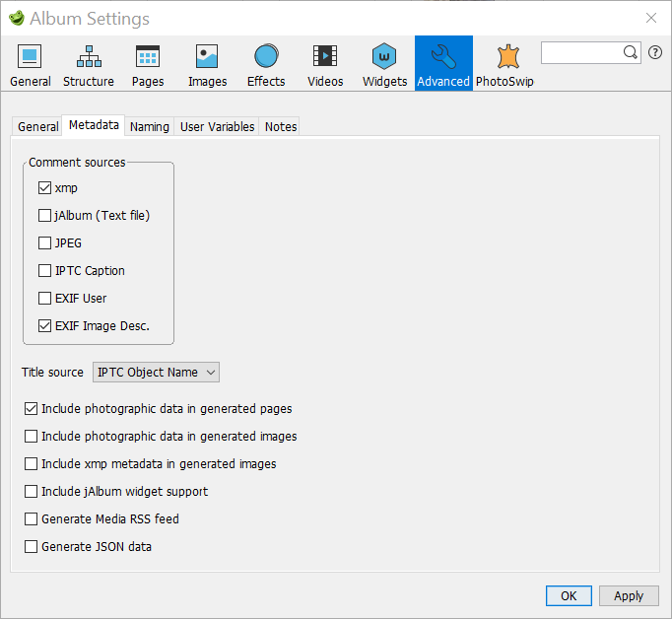Open the Effects settings section

point(266,65)
